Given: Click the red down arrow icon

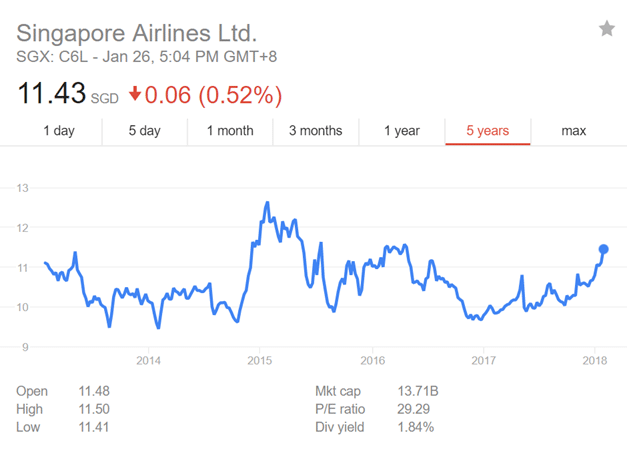Looking at the screenshot, I should click(x=134, y=96).
